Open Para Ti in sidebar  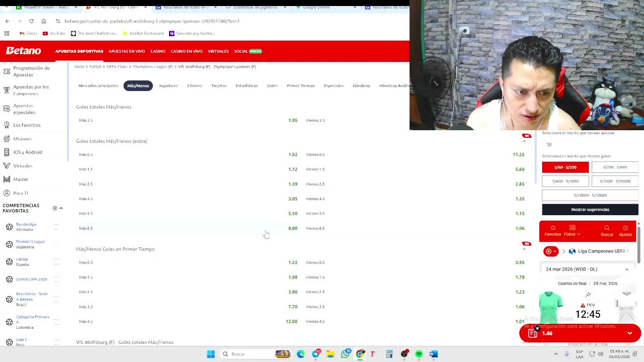tap(21, 193)
